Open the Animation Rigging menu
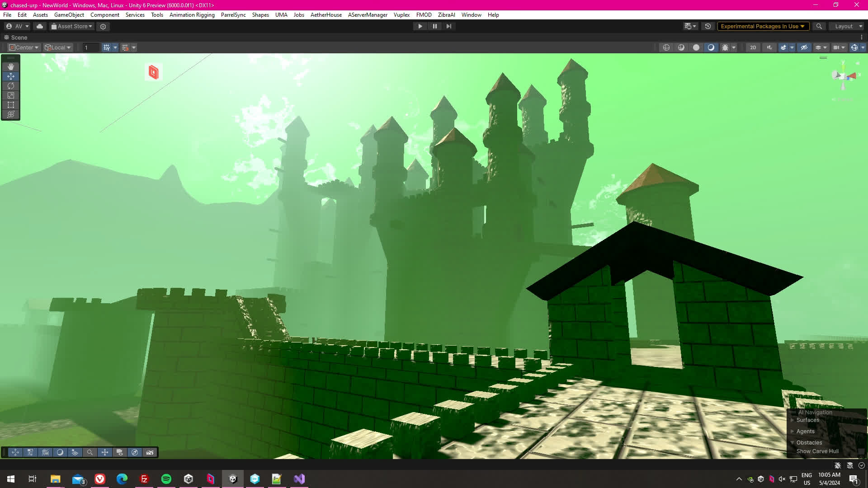The image size is (868, 488). (192, 15)
